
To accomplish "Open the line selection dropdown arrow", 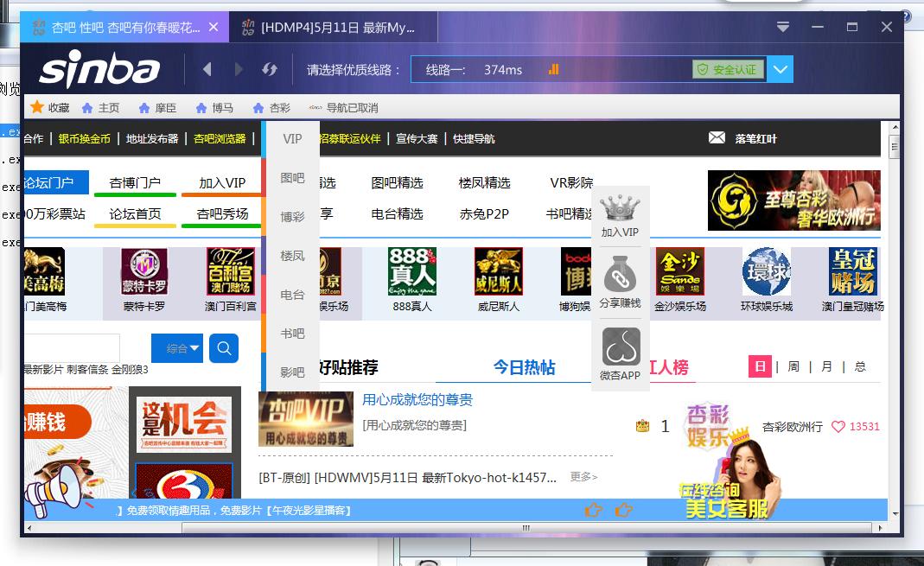I will (781, 69).
